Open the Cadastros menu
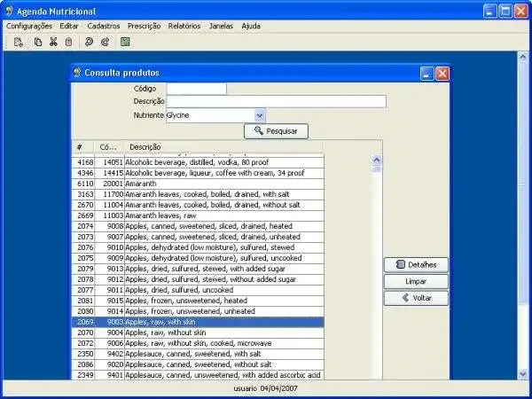 coord(104,26)
